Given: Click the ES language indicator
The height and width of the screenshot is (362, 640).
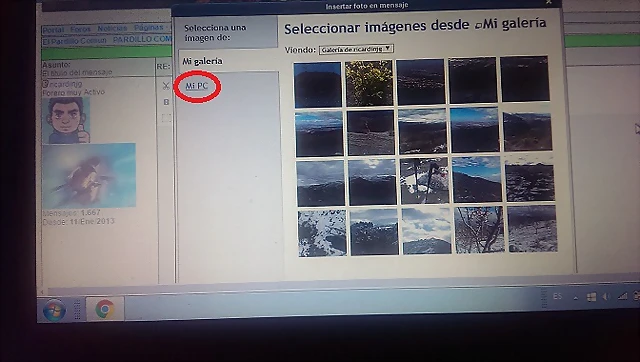Looking at the screenshot, I should coord(558,297).
